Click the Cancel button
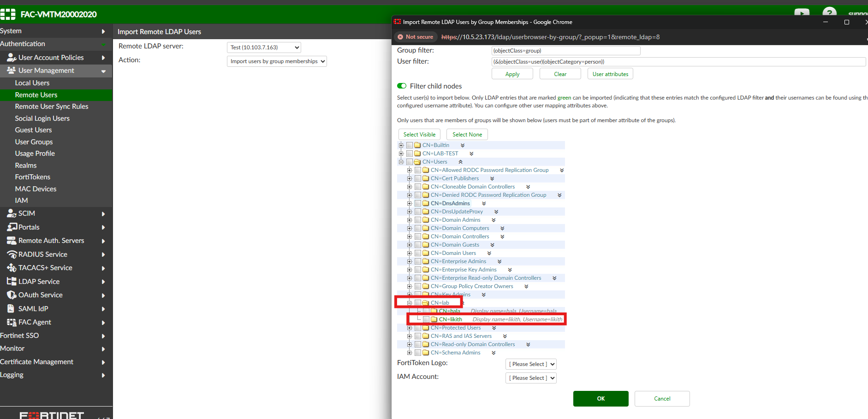This screenshot has width=868, height=419. (x=662, y=399)
